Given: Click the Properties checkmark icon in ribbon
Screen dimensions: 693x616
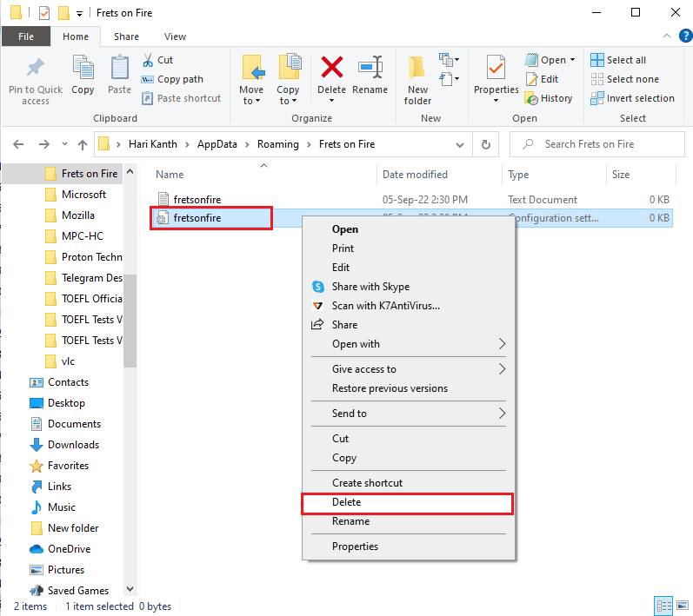Looking at the screenshot, I should click(496, 69).
